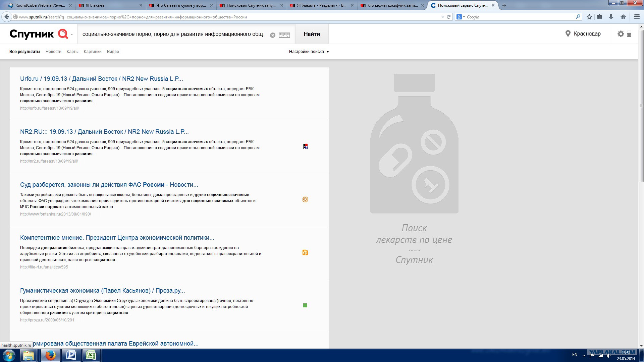The height and width of the screenshot is (362, 644).
Task: Click the file-rf.ru/analitics/595 URL
Action: 44,267
